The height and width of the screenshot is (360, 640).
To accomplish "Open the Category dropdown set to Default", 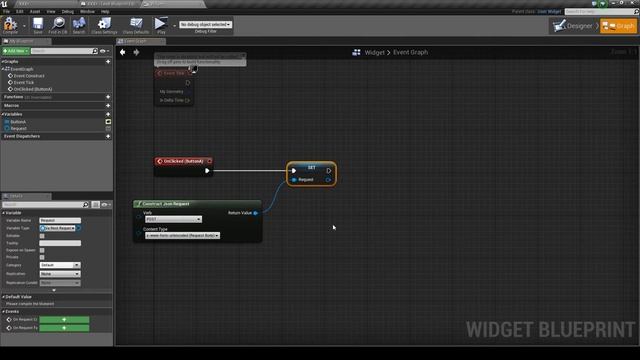I will click(60, 265).
